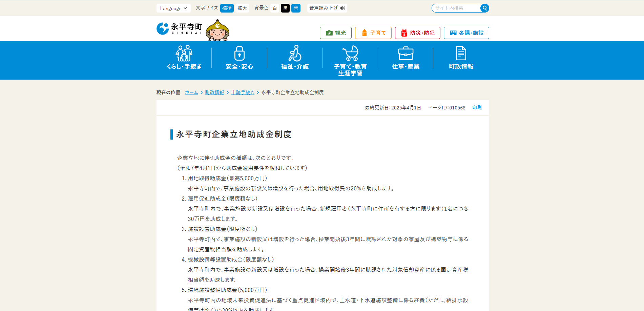
Task: Click list item 機械設備等設置助成金(限度額なし)
Action: (x=231, y=260)
